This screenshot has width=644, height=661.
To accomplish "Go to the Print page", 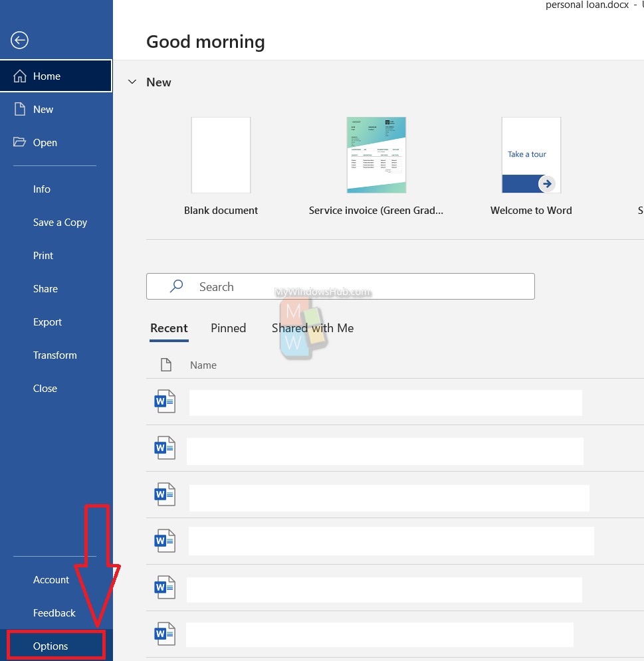I will tap(56, 256).
